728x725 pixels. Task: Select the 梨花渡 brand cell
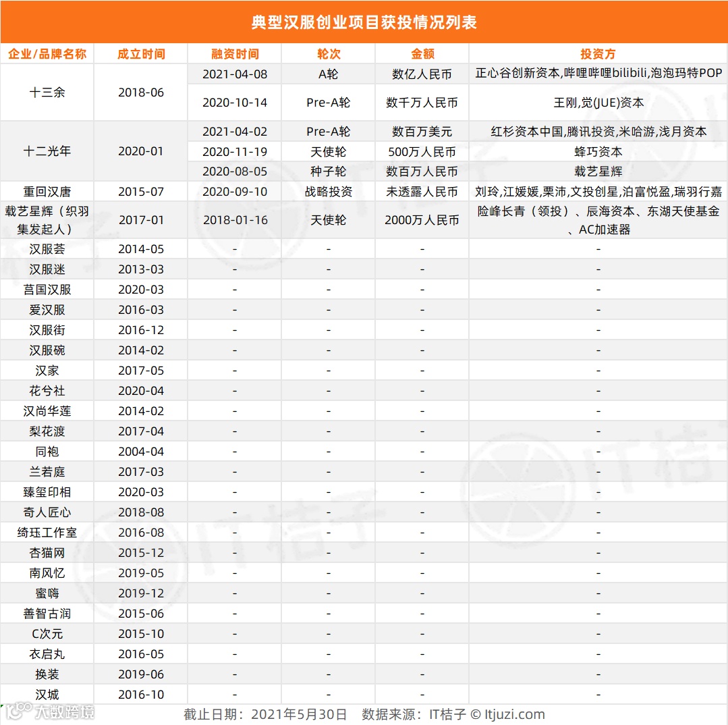click(47, 431)
